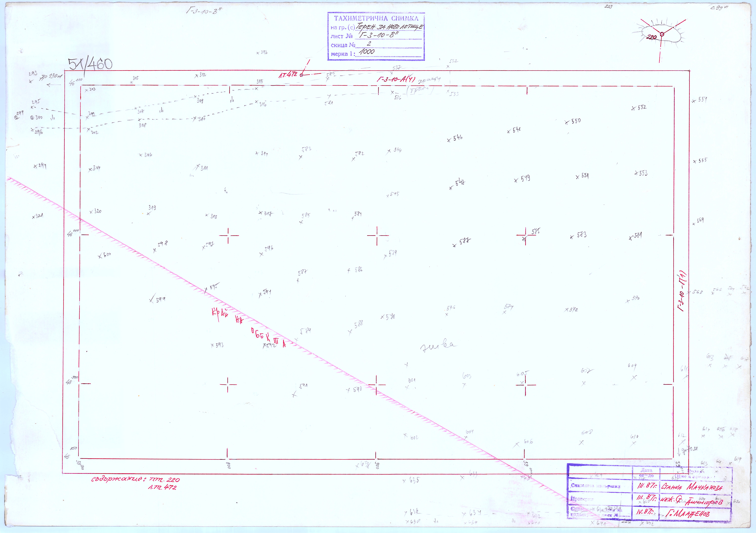
Task: Select survey point '595'
Action: 211,288
